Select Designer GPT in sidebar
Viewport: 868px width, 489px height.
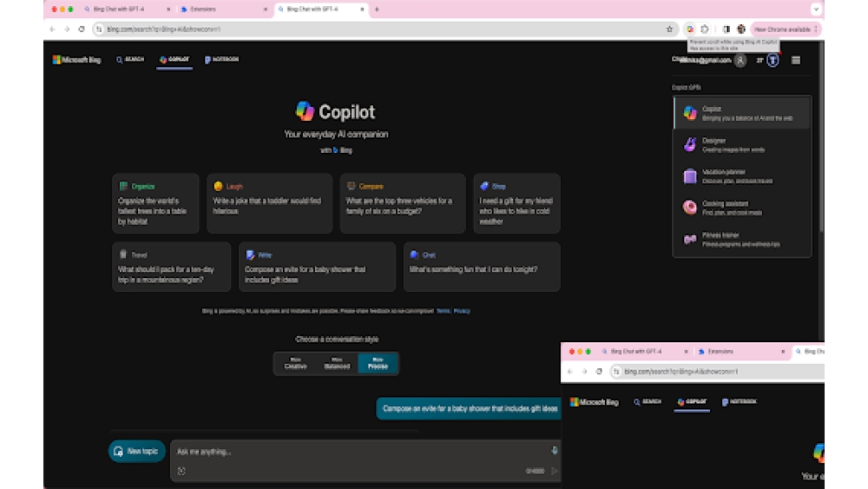[742, 144]
